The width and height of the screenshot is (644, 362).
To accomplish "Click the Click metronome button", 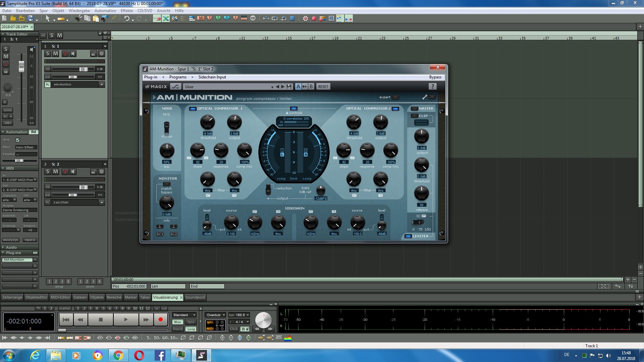I will [234, 329].
